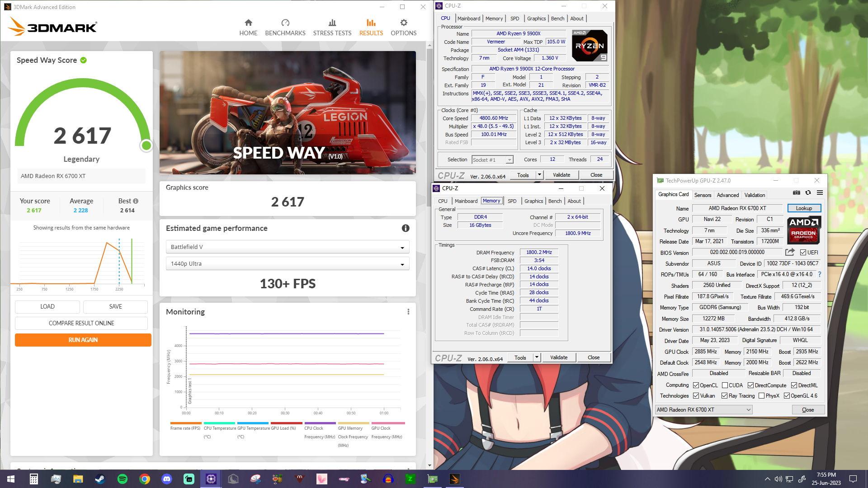Open Steam from taskbar
The image size is (868, 488).
click(100, 479)
